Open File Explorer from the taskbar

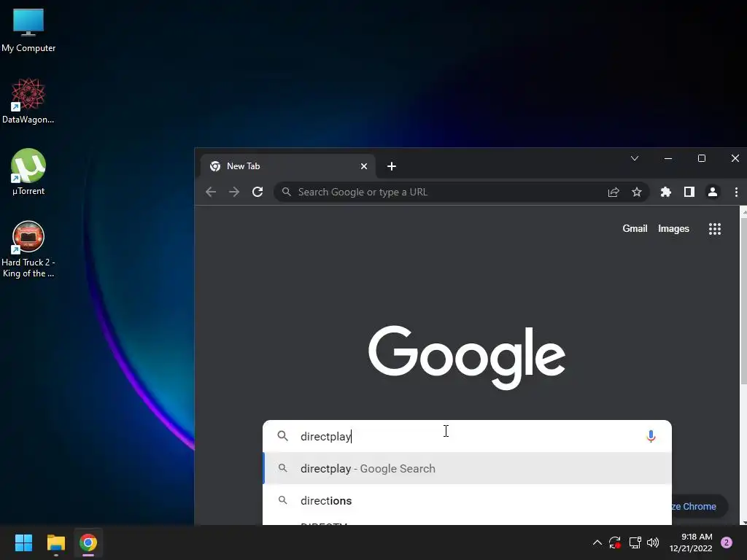[55, 542]
